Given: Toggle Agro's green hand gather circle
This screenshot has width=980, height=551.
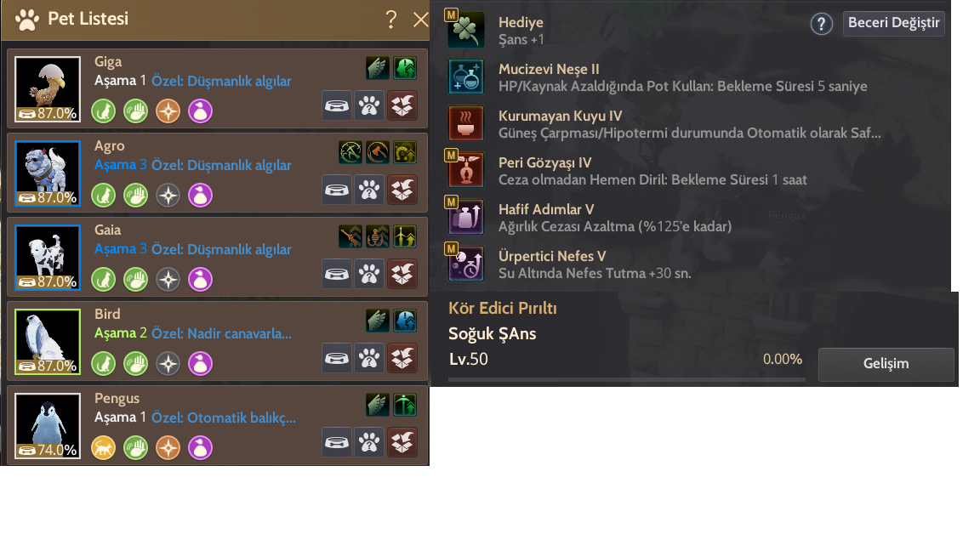Looking at the screenshot, I should pos(135,196).
